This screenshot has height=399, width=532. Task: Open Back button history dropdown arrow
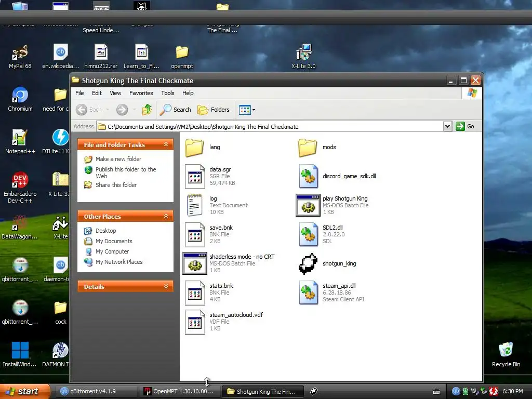108,110
